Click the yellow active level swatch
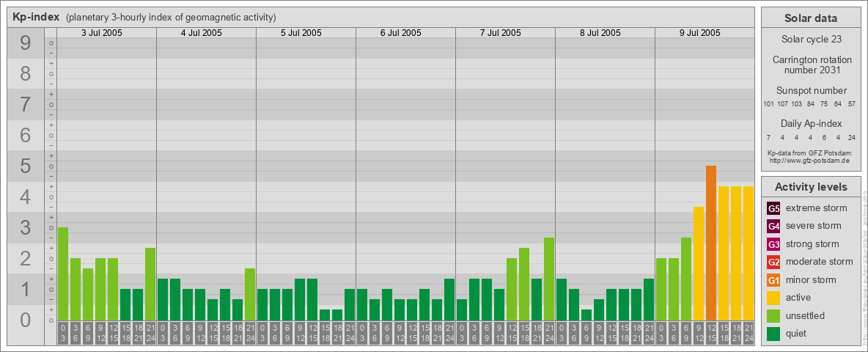 point(773,298)
